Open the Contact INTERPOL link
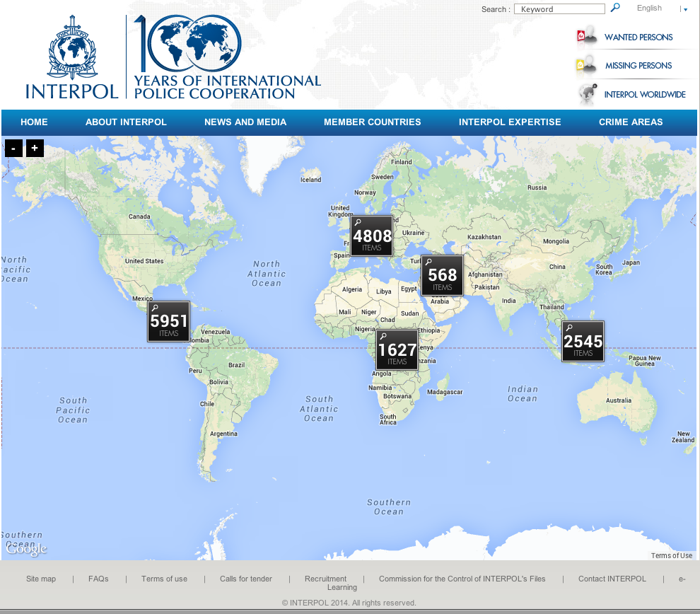This screenshot has height=614, width=700. [612, 579]
